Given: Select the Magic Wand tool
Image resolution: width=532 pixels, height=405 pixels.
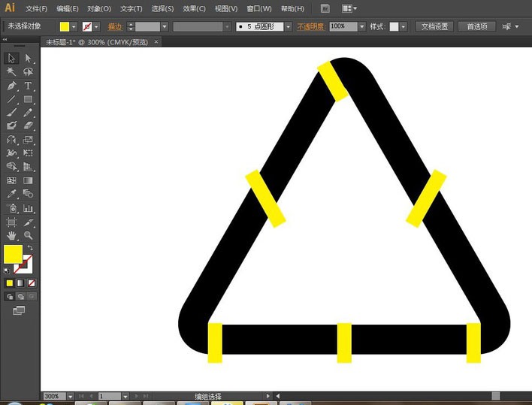Looking at the screenshot, I should click(x=12, y=72).
